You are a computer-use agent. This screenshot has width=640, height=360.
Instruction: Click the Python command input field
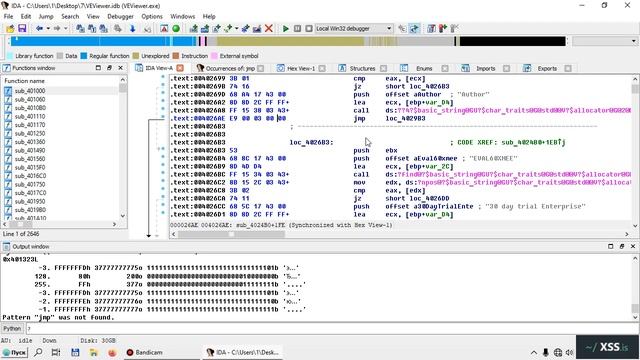point(332,328)
